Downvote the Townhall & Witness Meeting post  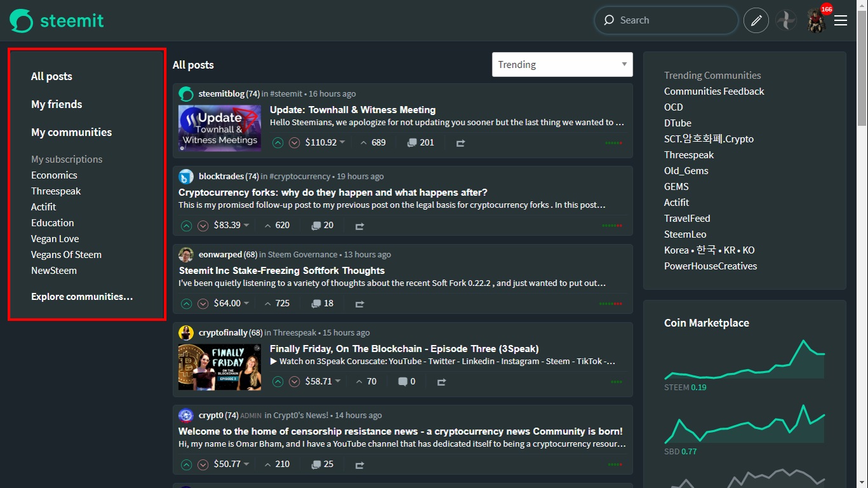tap(294, 143)
